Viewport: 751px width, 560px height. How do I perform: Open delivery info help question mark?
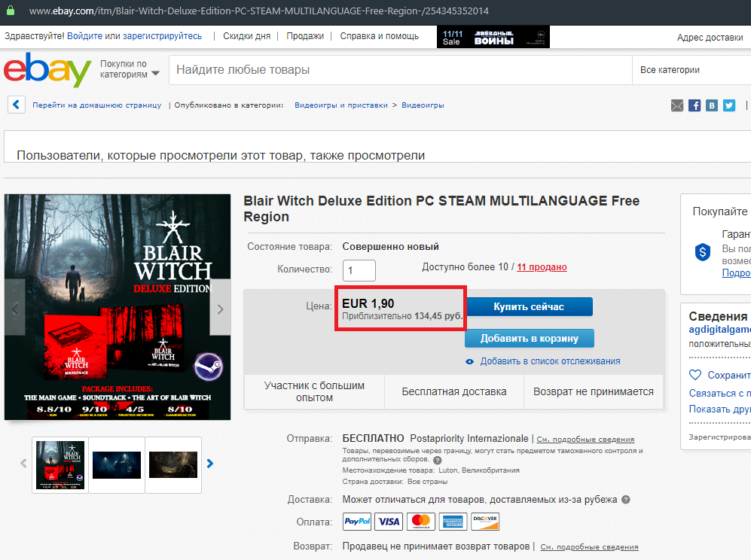coord(625,500)
